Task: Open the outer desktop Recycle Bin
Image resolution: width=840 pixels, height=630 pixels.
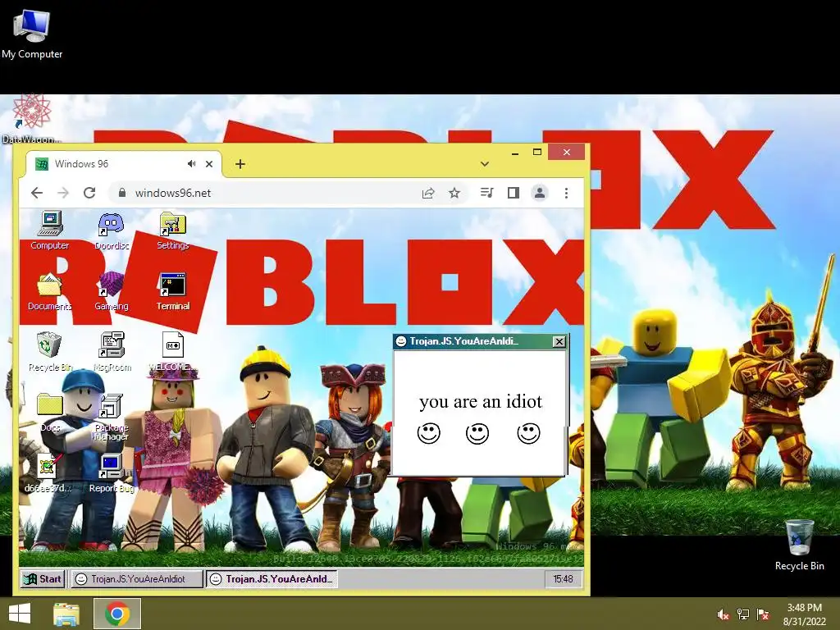Action: click(x=799, y=546)
